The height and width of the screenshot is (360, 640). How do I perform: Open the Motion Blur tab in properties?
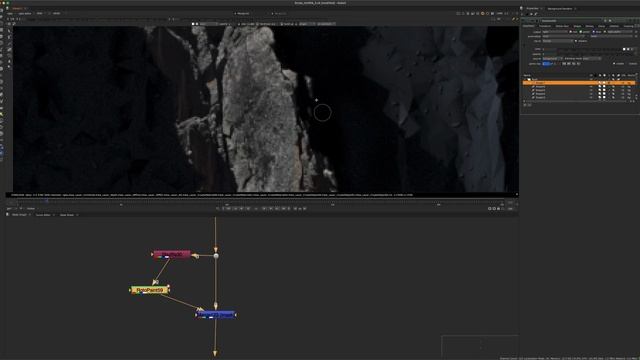tap(562, 26)
